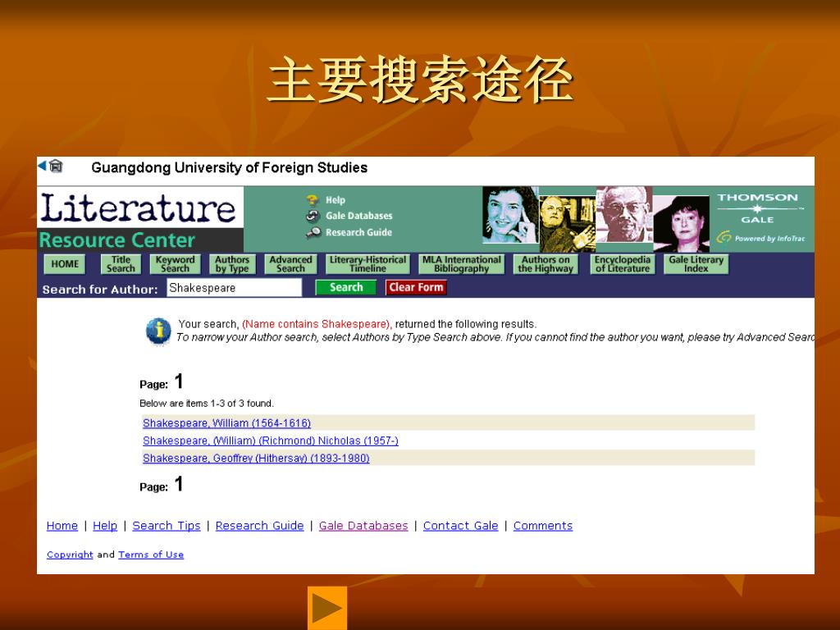Screen dimensions: 840x630
Task: Click red '(Name contains Shakespeare)' text
Action: coord(317,324)
